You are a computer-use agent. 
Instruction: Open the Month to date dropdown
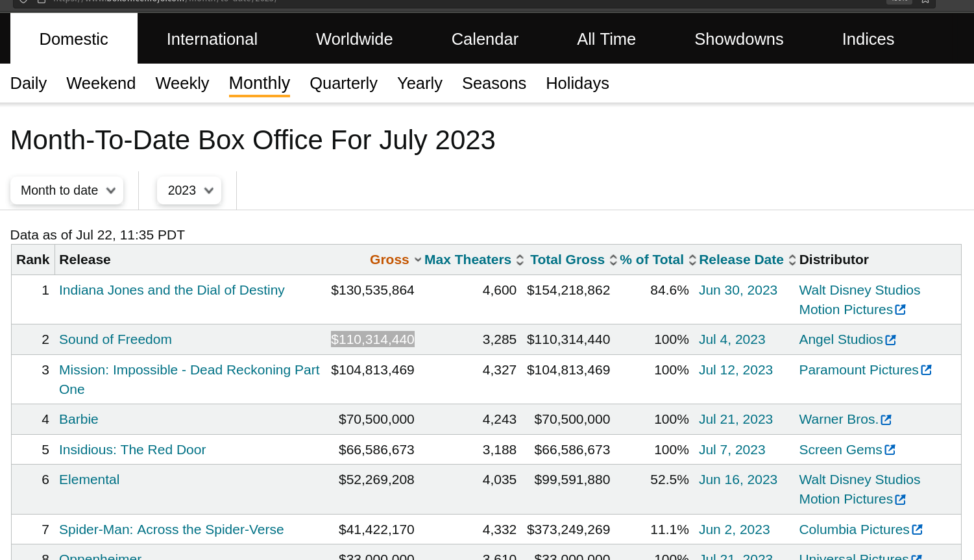[67, 191]
